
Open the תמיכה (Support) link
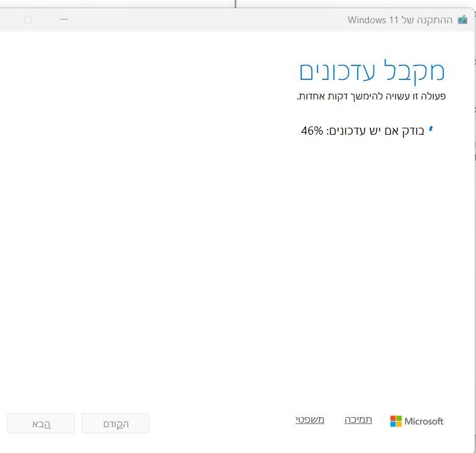pyautogui.click(x=358, y=420)
